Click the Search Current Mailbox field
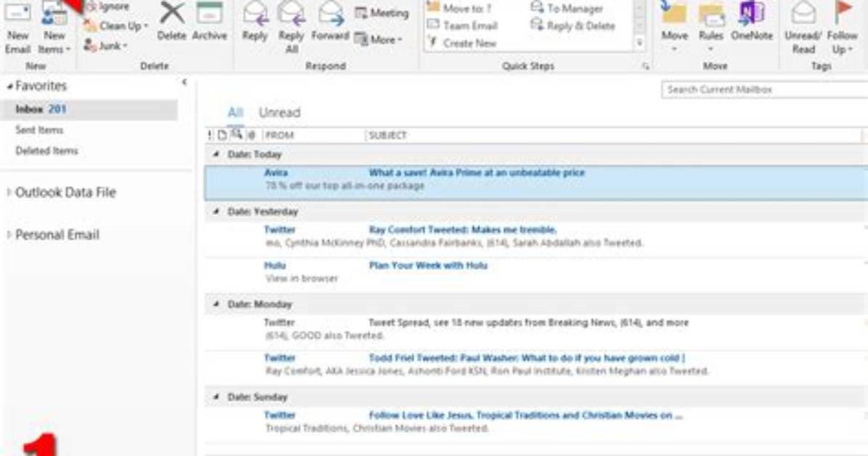The height and width of the screenshot is (456, 868). [764, 89]
